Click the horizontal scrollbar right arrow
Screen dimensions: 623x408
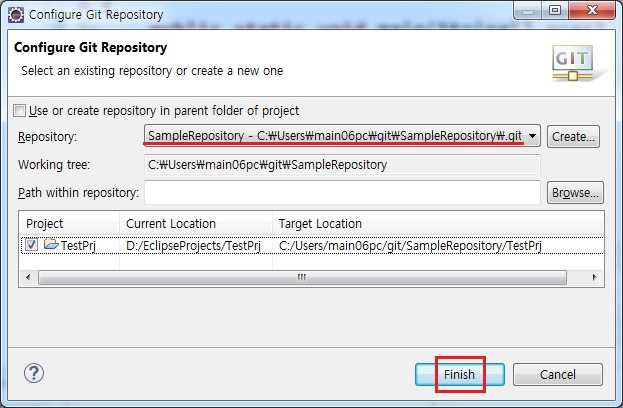(x=594, y=277)
